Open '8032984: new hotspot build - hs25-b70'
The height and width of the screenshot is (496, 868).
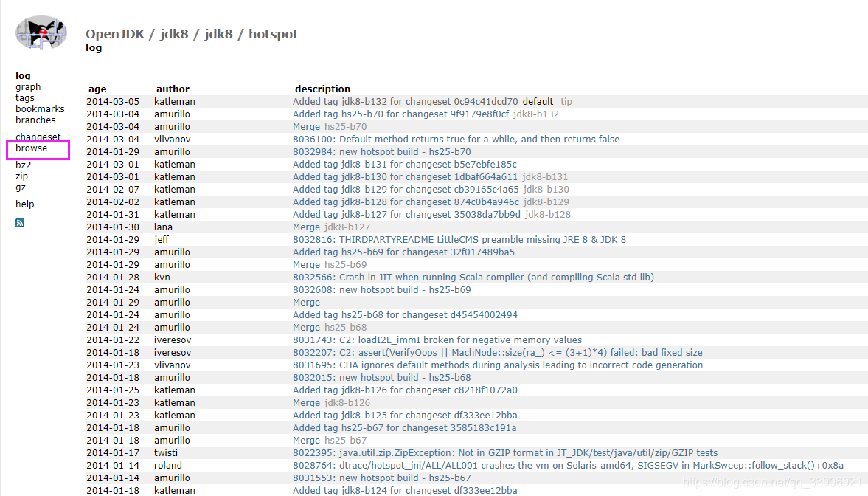(382, 152)
